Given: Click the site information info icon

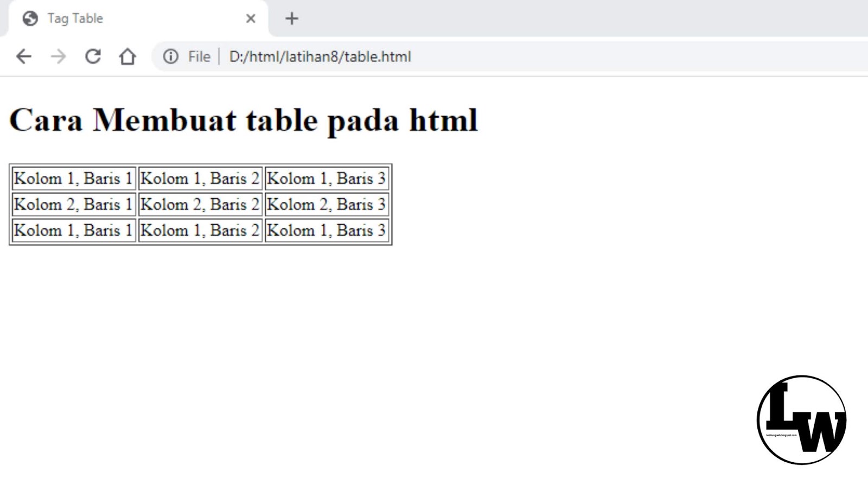Looking at the screenshot, I should tap(171, 56).
